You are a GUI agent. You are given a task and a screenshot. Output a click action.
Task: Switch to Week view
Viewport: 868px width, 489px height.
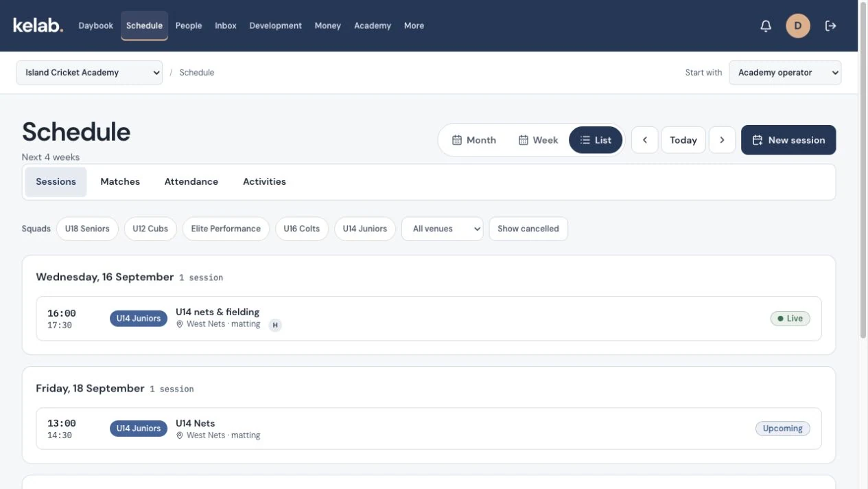[x=538, y=140]
